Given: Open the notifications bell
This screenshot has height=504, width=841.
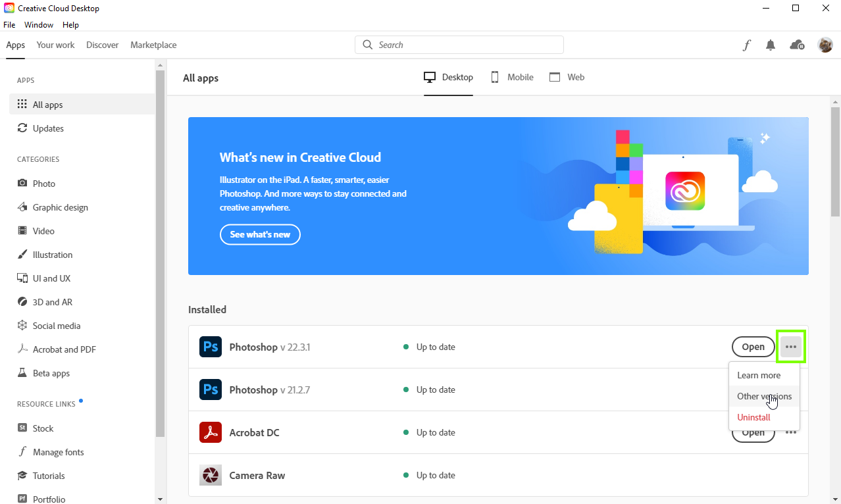Looking at the screenshot, I should (771, 45).
